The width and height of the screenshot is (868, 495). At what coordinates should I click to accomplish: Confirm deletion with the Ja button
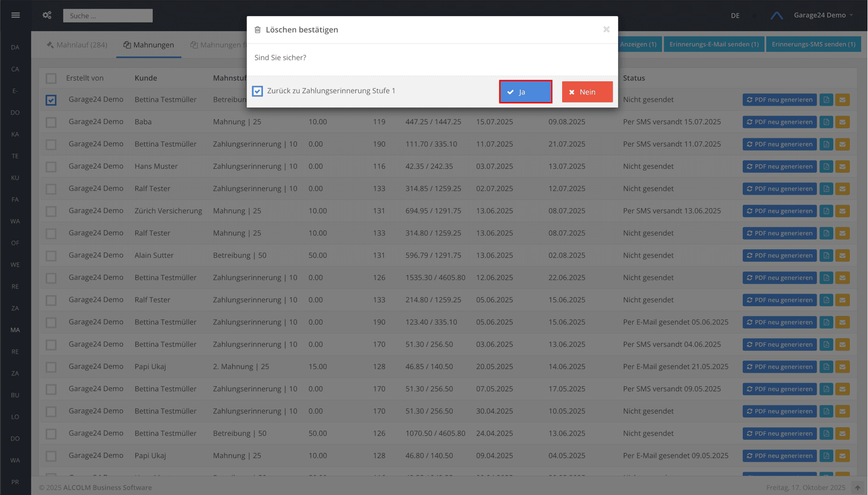tap(525, 92)
